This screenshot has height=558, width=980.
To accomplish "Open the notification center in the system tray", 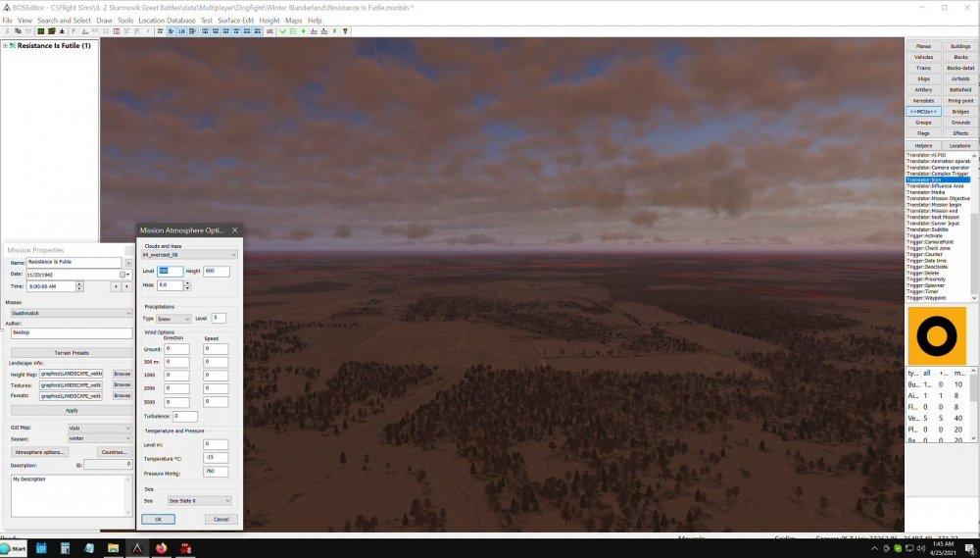I will pyautogui.click(x=968, y=547).
